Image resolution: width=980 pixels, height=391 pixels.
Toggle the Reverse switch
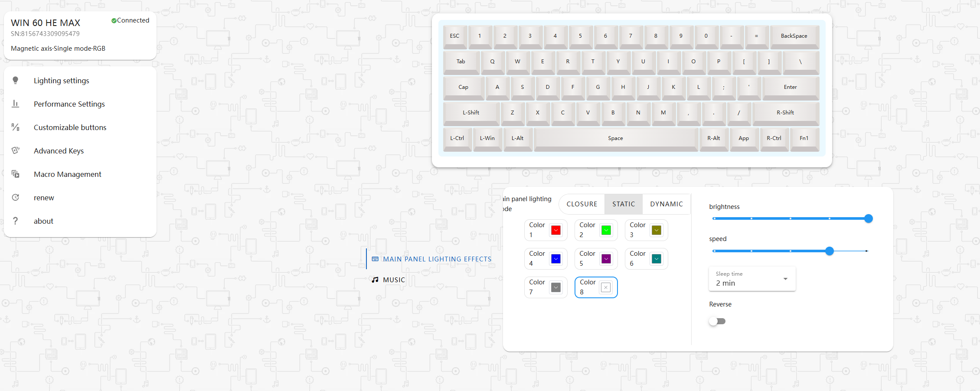tap(717, 321)
